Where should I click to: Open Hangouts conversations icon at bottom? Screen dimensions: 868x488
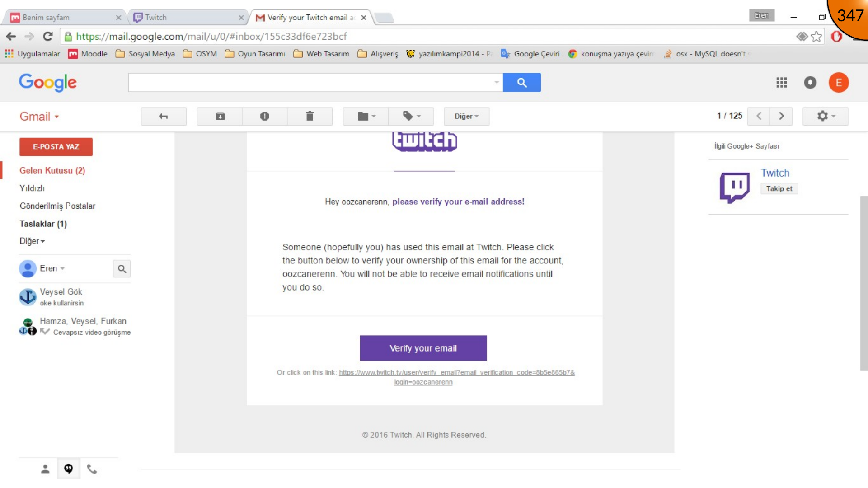click(69, 469)
